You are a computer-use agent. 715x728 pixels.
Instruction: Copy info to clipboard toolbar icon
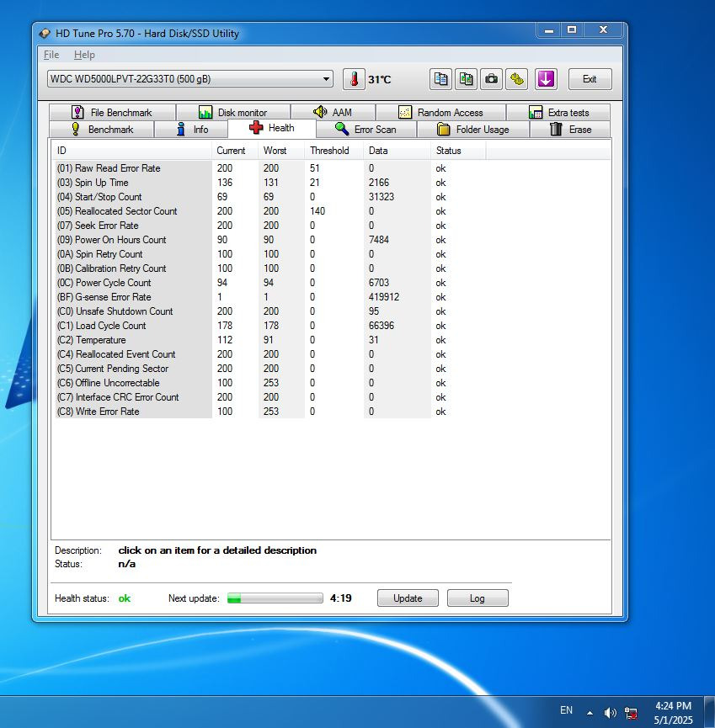tap(440, 79)
